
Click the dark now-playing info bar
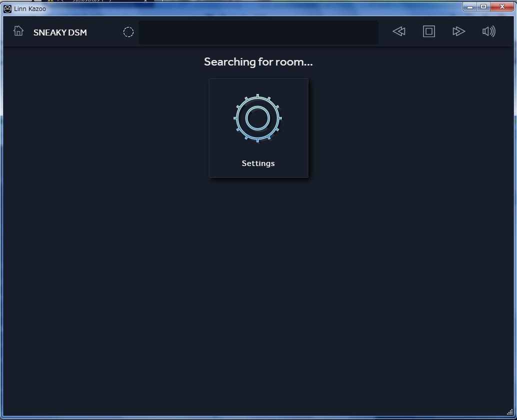(258, 32)
